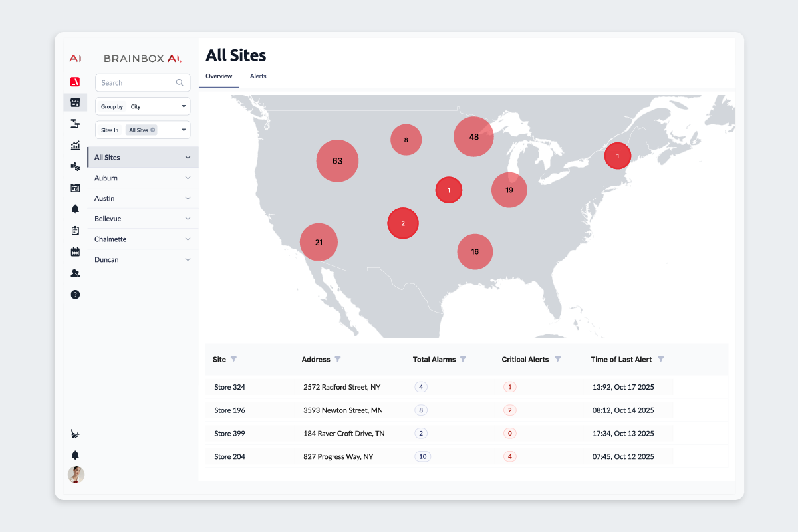Switch to the Overview tab
This screenshot has width=798, height=532.
pos(219,76)
